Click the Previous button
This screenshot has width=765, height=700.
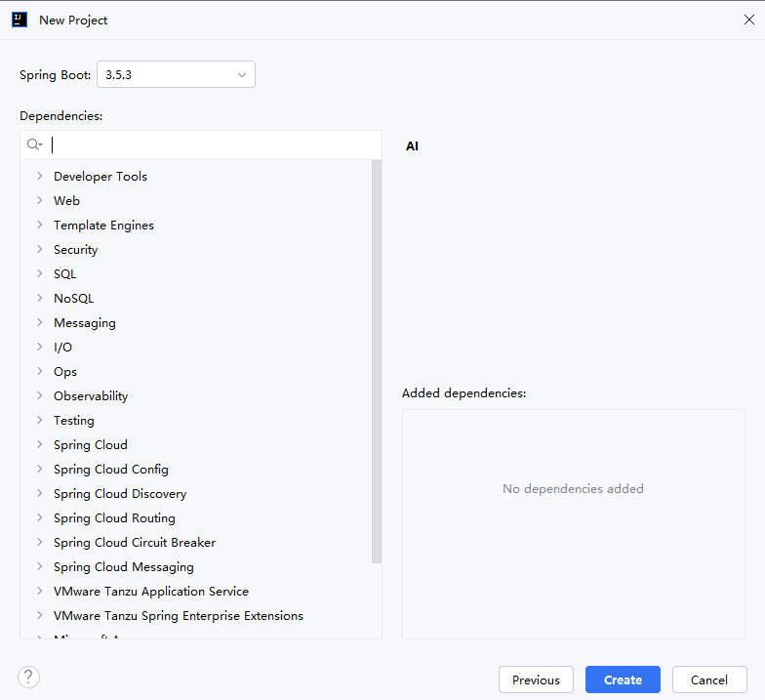(536, 679)
